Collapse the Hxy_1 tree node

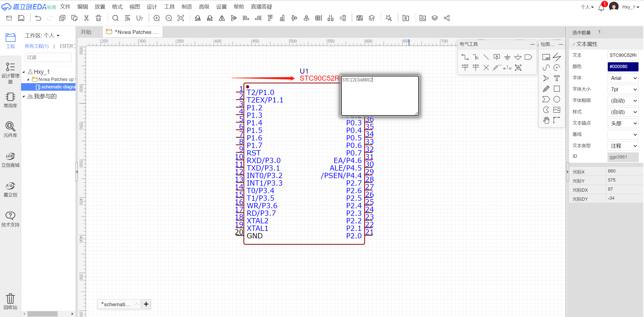pyautogui.click(x=24, y=72)
